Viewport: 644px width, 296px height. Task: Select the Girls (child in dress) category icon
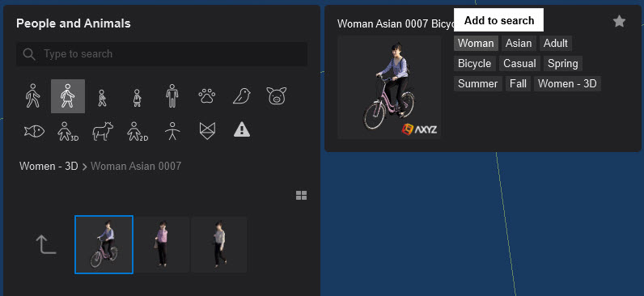[x=138, y=98]
